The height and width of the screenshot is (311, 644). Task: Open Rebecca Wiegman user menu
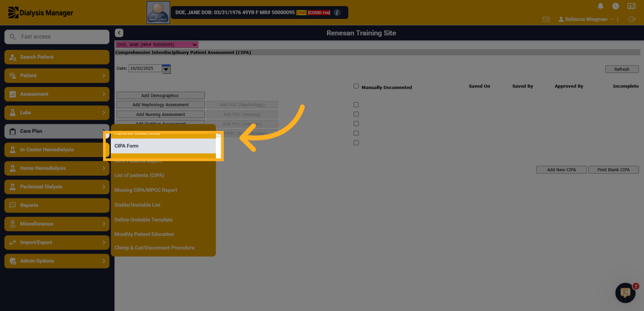pyautogui.click(x=586, y=19)
